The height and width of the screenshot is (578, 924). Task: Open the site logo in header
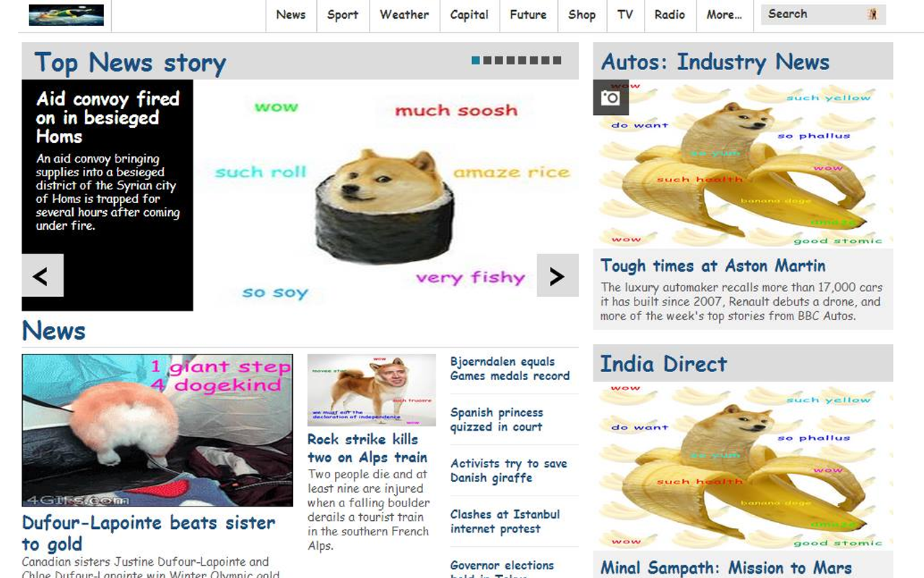pyautogui.click(x=66, y=15)
